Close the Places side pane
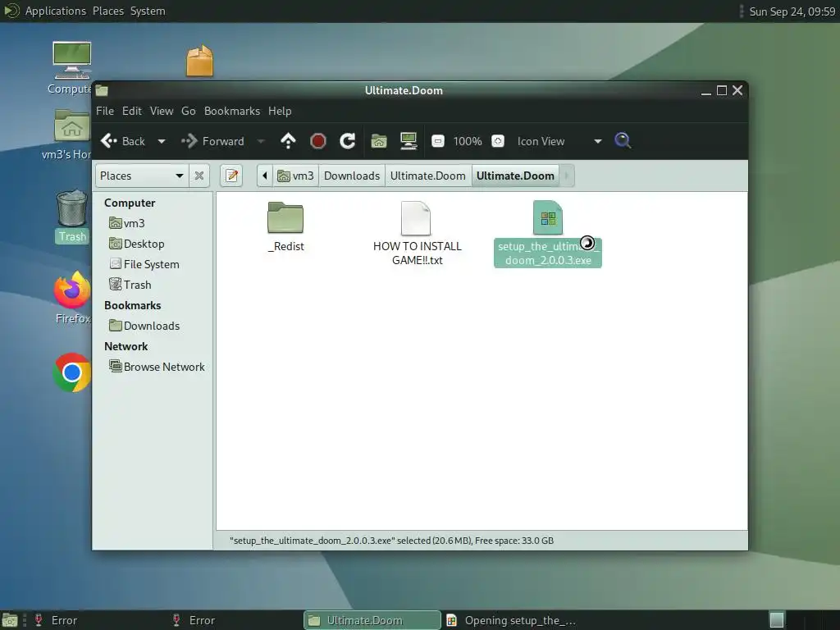840x630 pixels. coord(199,176)
